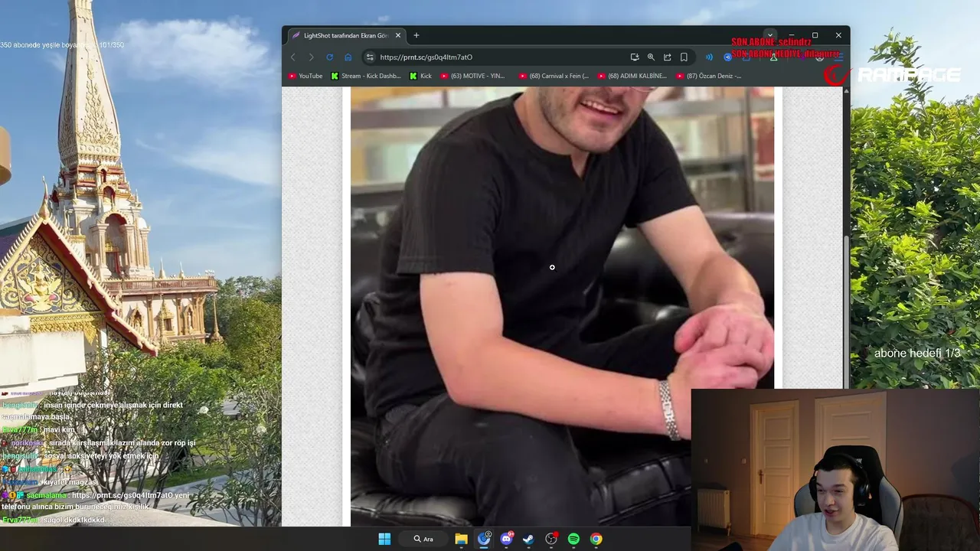Open the YouTube bookmark
Viewport: 980px width, 551px height.
(305, 76)
